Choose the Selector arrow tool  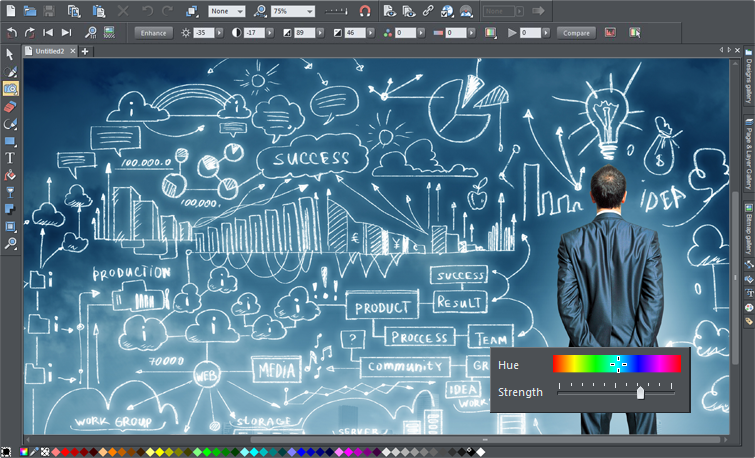tap(10, 54)
